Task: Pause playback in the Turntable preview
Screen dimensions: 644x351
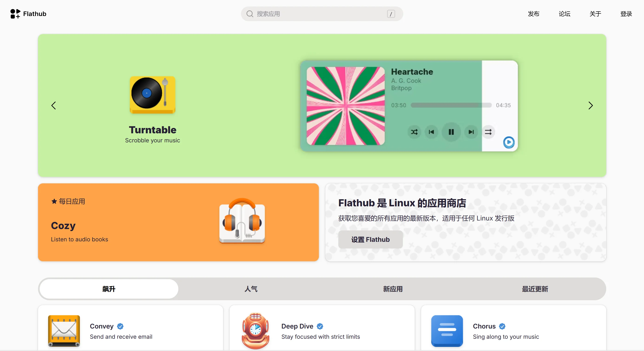Action: coord(451,132)
